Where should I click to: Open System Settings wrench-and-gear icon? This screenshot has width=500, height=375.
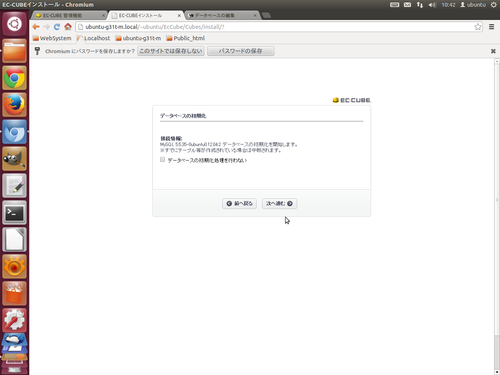[14, 320]
